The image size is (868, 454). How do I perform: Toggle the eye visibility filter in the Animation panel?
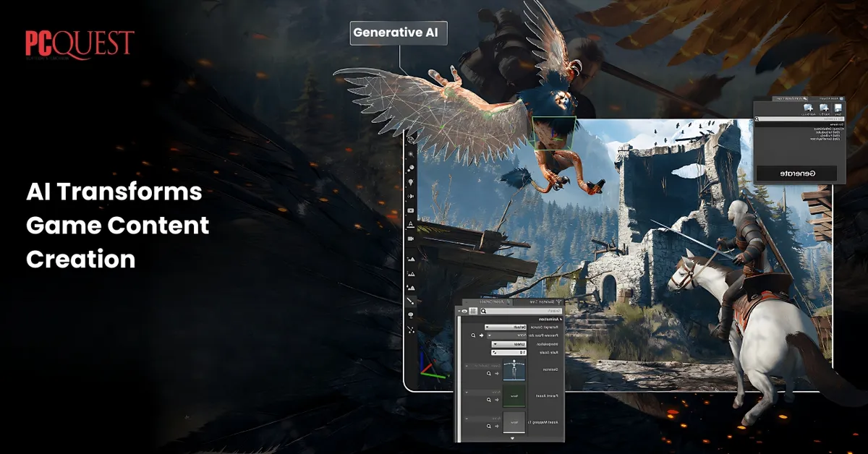pos(464,311)
